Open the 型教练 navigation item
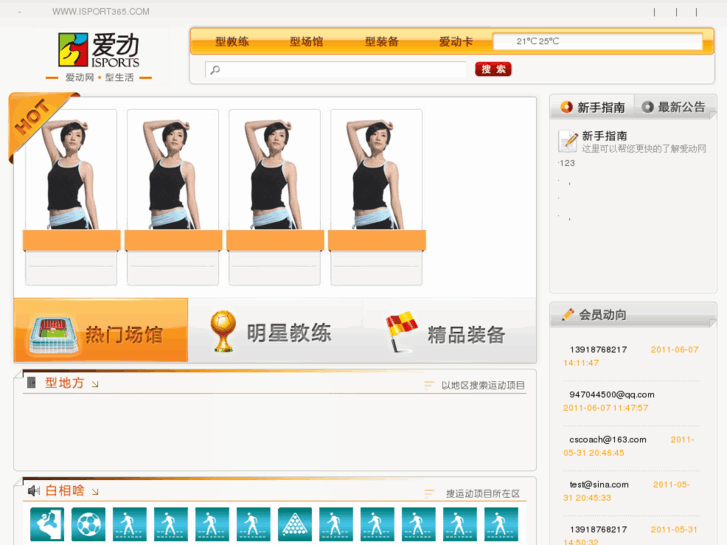Viewport: 727px width, 545px height. [232, 42]
